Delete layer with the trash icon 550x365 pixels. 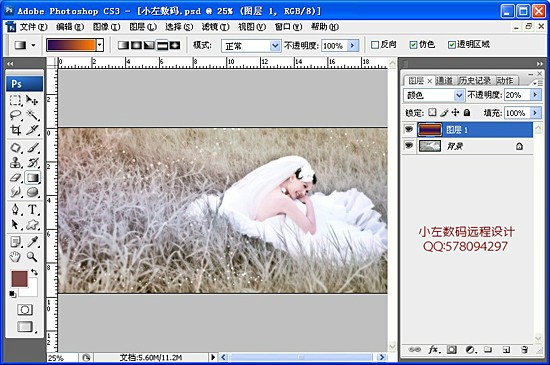[x=524, y=350]
